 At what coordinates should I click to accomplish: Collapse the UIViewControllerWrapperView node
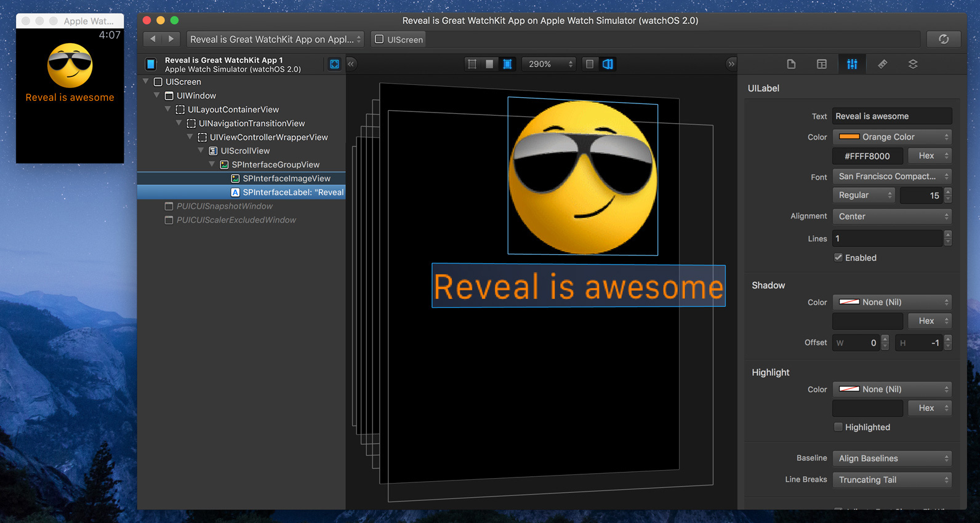[x=190, y=137]
